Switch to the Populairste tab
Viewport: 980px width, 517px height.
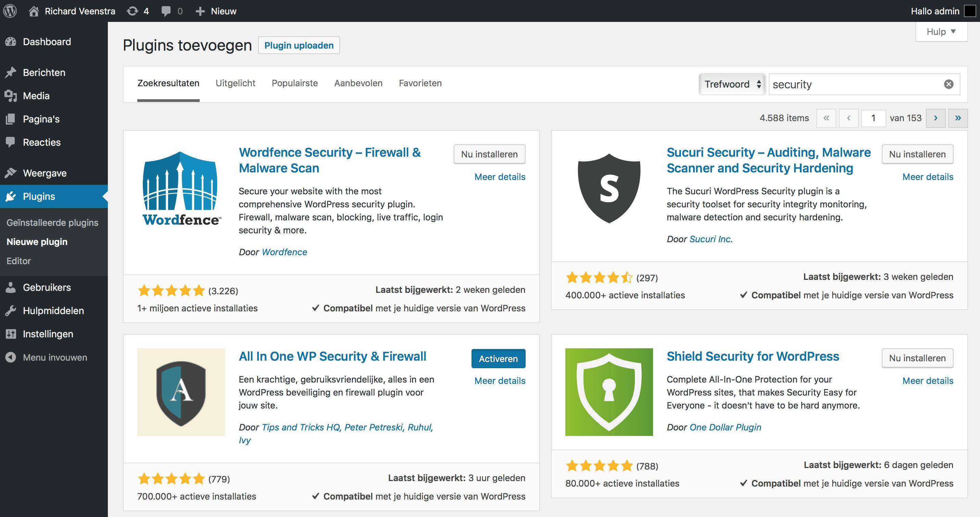(x=294, y=83)
